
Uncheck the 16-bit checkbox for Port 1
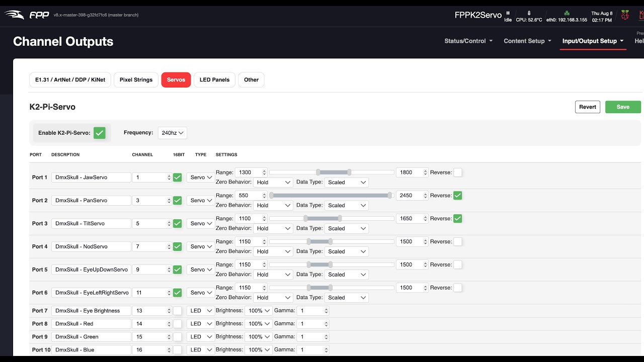(177, 177)
